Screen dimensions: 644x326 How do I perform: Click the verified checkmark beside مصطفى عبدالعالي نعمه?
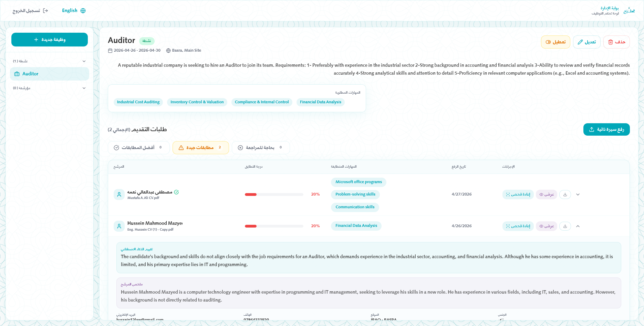pyautogui.click(x=177, y=192)
